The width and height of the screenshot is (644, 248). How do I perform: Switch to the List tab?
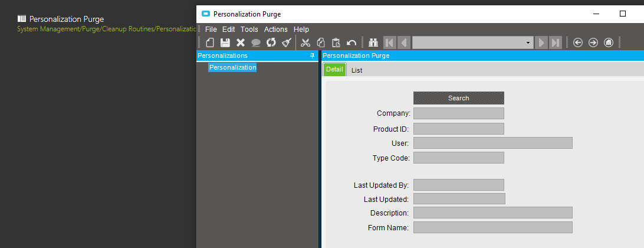[357, 70]
